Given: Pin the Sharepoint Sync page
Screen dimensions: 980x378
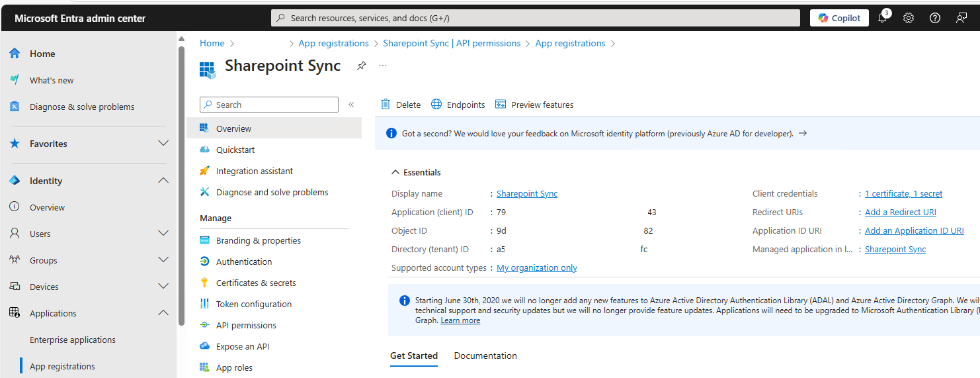Looking at the screenshot, I should tap(361, 66).
